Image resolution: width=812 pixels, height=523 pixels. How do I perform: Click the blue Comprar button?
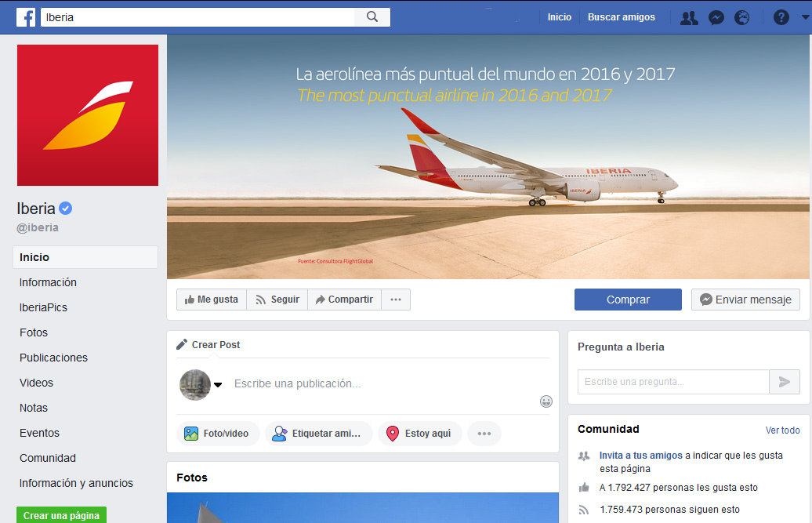click(628, 300)
